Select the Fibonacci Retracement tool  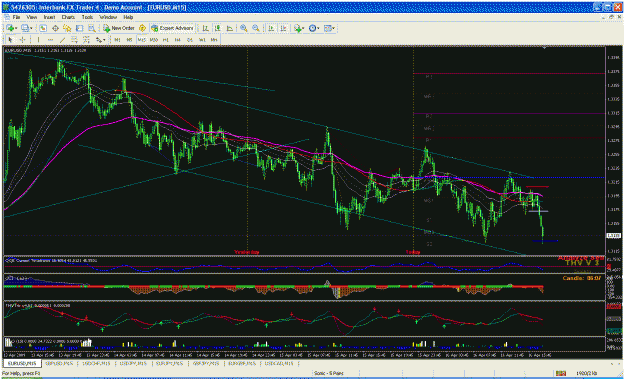pyautogui.click(x=86, y=40)
